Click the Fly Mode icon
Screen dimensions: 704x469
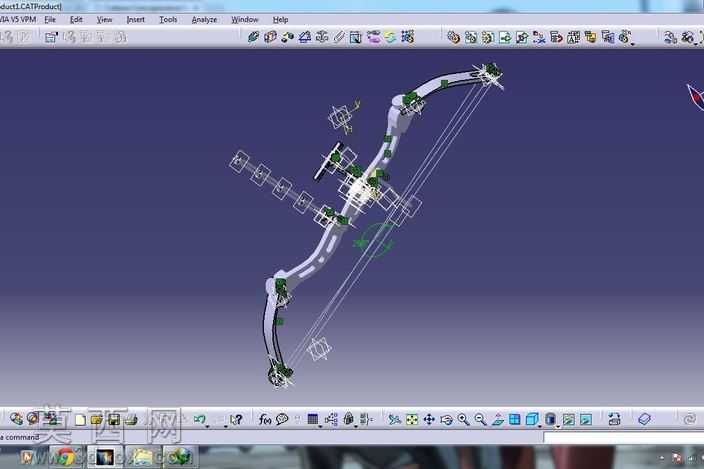tap(394, 420)
